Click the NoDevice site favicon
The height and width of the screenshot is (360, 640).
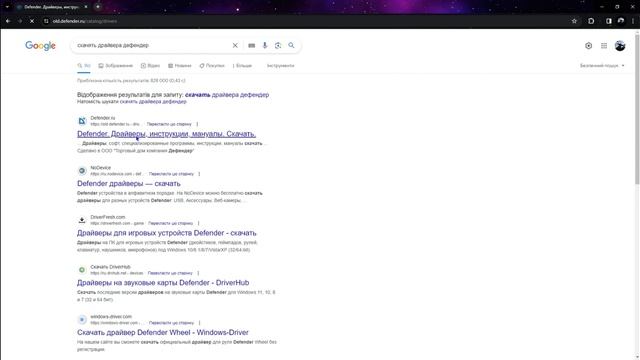coord(82,171)
